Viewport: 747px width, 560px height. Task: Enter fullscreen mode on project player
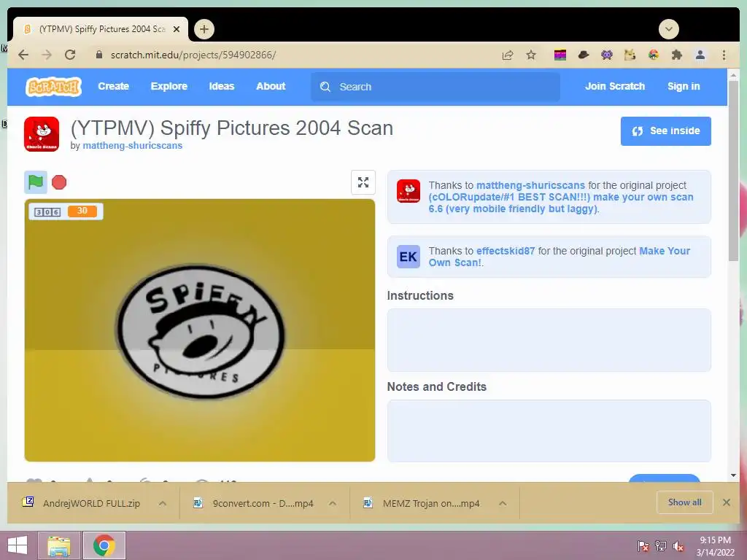(363, 182)
